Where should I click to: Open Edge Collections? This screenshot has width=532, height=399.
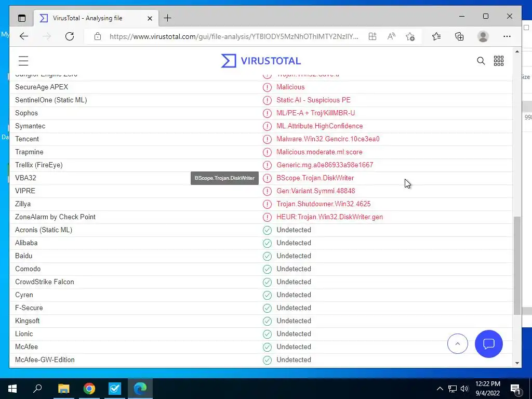click(459, 36)
